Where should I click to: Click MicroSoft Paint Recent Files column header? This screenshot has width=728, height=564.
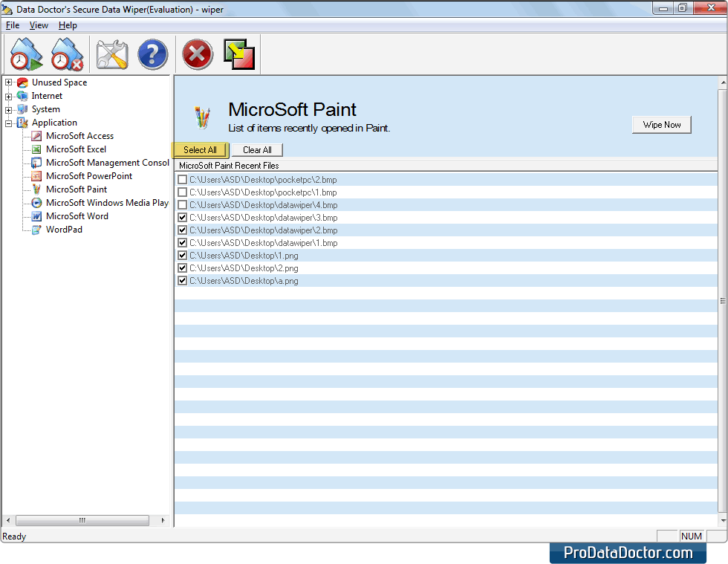(446, 166)
